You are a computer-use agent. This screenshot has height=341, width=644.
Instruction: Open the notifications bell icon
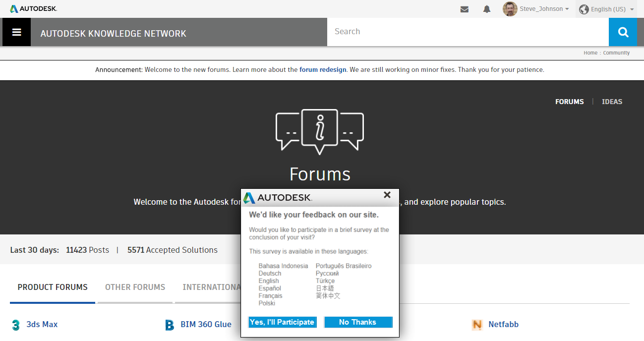487,9
